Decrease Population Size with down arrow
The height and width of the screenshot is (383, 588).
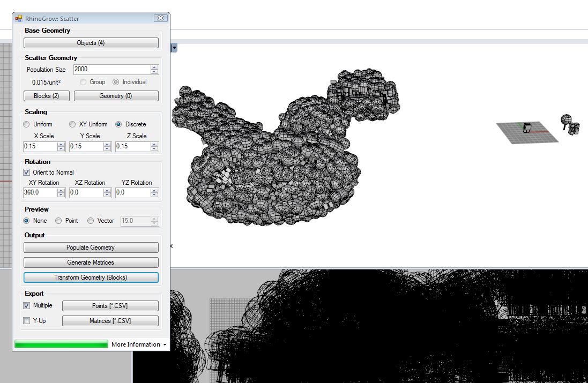[154, 72]
